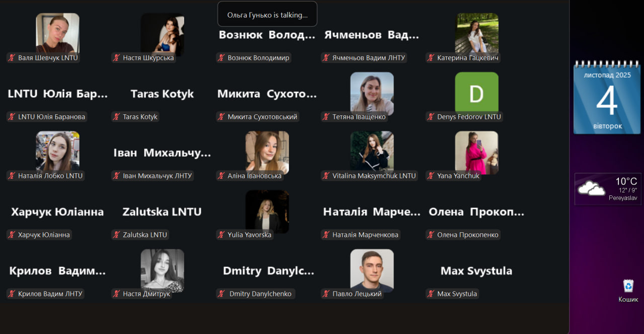Open the Pereyaslav weather widget

click(x=607, y=189)
